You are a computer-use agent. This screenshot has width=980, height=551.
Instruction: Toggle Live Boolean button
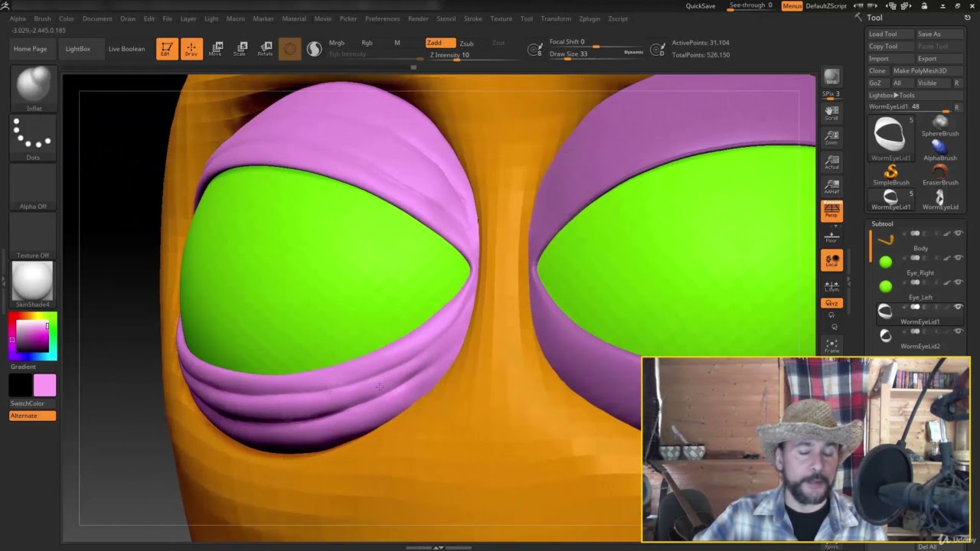pos(126,49)
